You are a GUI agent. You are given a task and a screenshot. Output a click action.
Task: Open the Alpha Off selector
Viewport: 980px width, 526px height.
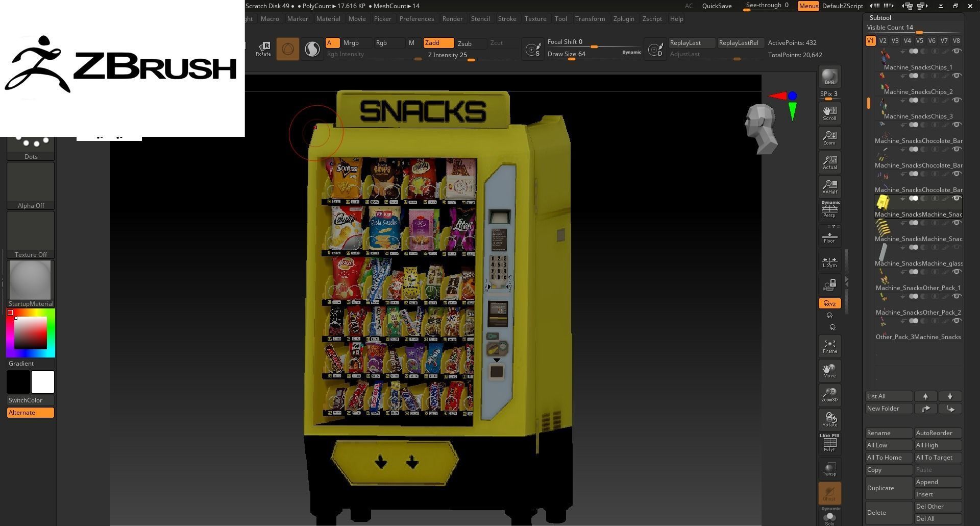31,186
